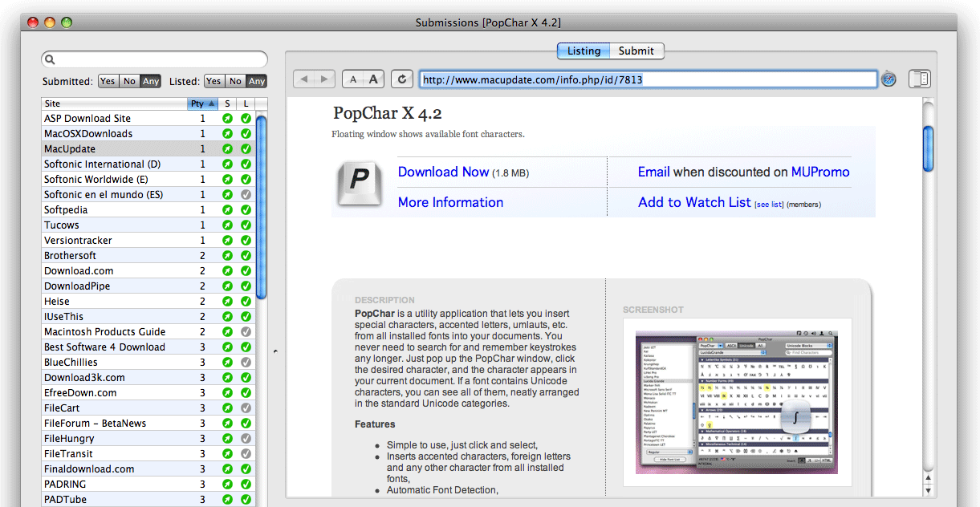Set Listed filter to No
The height and width of the screenshot is (507, 980).
[235, 81]
